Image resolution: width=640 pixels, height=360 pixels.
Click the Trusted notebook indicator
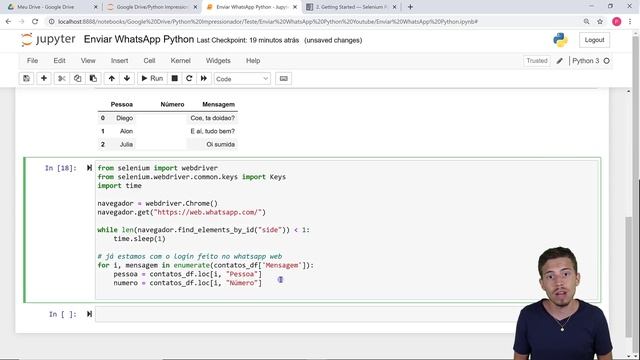click(x=536, y=61)
